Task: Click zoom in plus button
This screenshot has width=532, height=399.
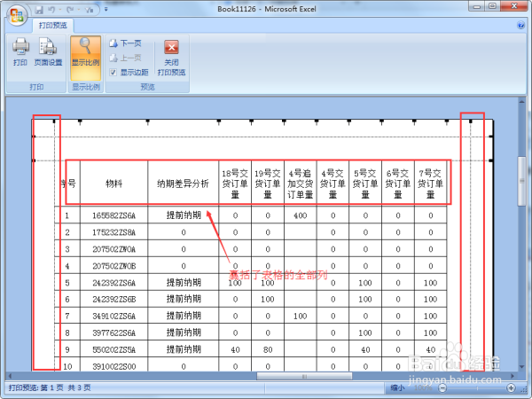Action: pyautogui.click(x=512, y=387)
